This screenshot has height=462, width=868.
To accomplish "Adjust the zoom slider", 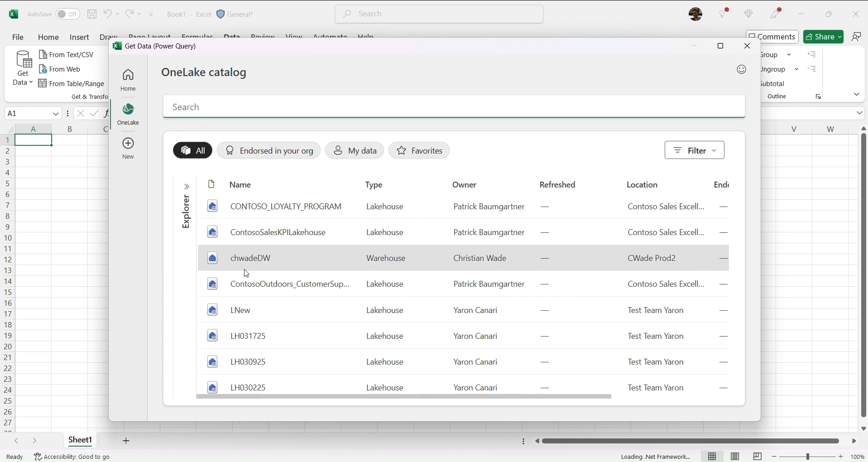I will click(x=807, y=457).
